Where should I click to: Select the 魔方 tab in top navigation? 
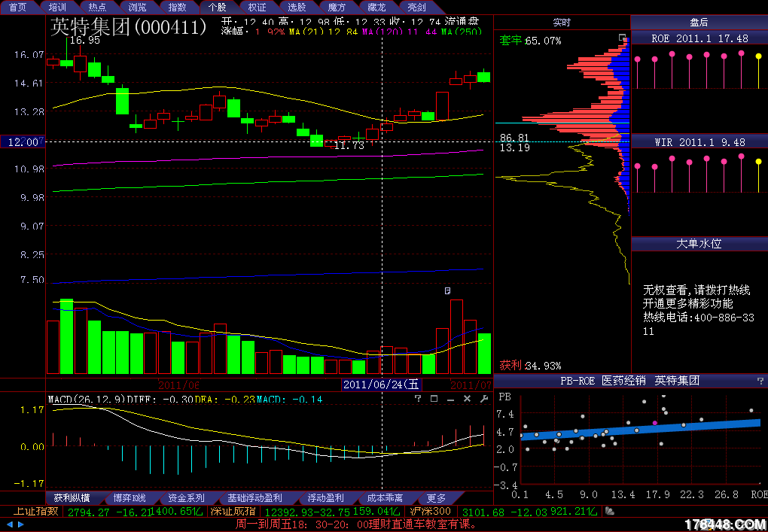[x=337, y=7]
